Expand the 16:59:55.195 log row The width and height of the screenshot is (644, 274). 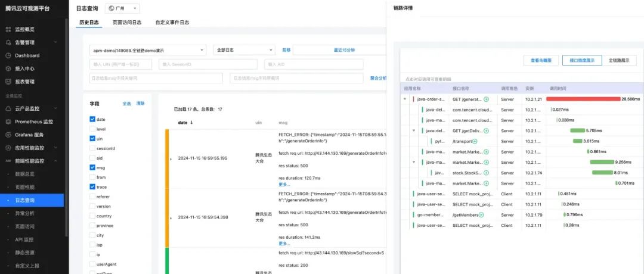point(171,158)
